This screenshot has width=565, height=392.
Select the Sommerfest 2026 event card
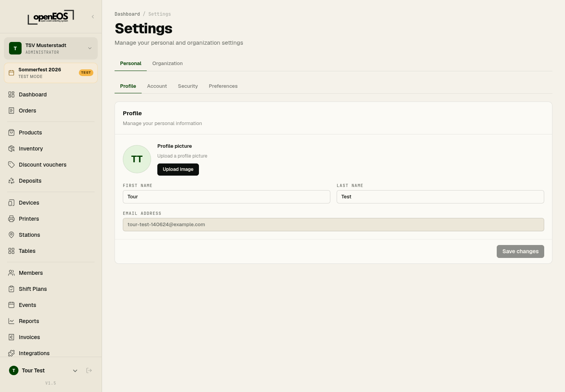pos(51,73)
